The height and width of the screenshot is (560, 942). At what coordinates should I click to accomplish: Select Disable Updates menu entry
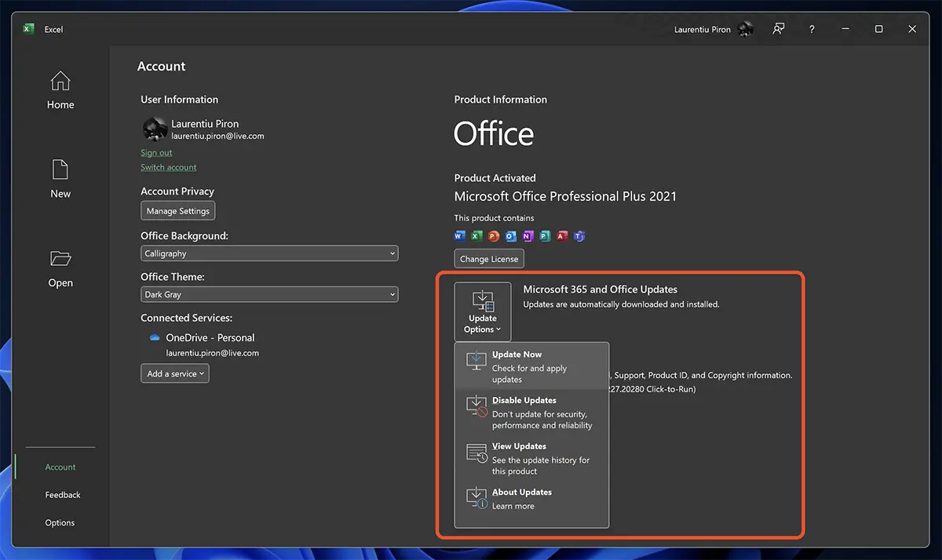pyautogui.click(x=531, y=413)
